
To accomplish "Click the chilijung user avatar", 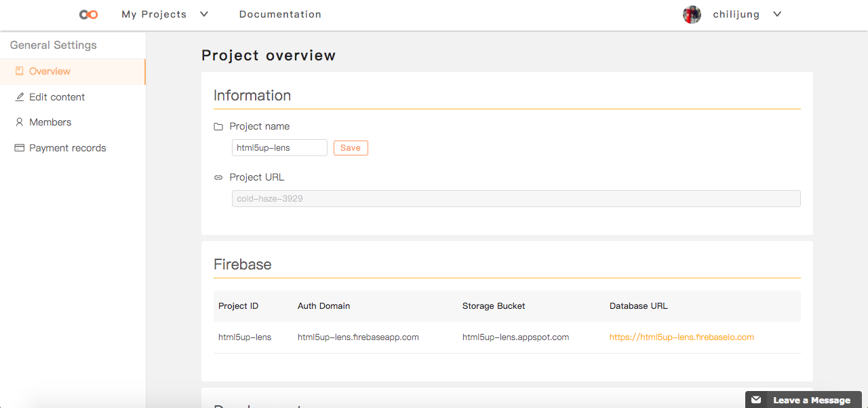I will click(692, 14).
